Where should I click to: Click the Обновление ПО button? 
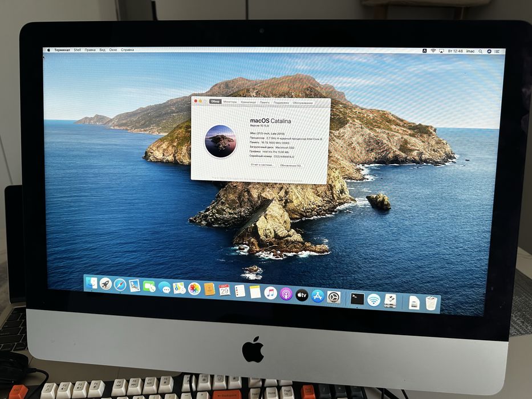pyautogui.click(x=291, y=165)
